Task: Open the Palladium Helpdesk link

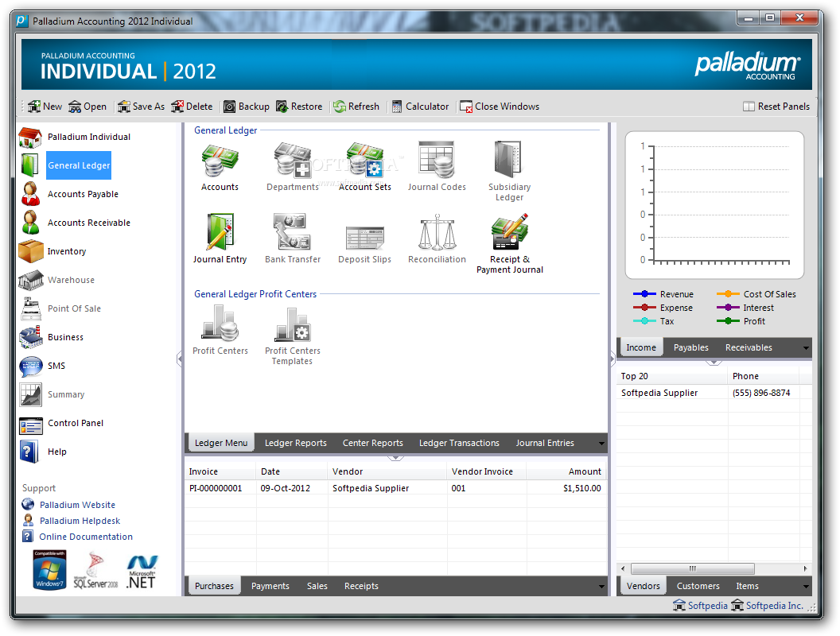Action: click(x=80, y=522)
